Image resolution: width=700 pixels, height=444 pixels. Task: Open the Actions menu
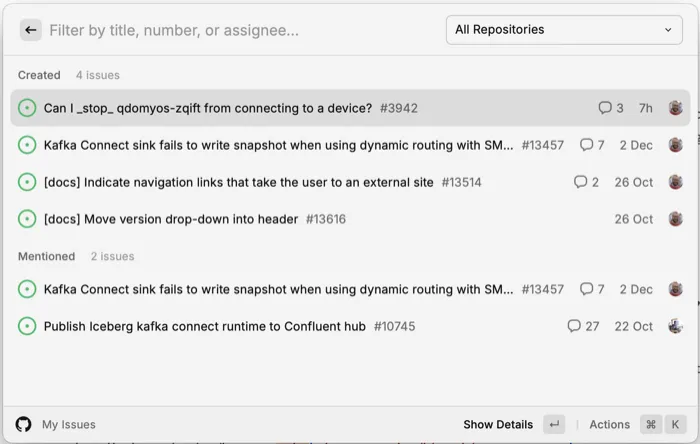point(609,424)
